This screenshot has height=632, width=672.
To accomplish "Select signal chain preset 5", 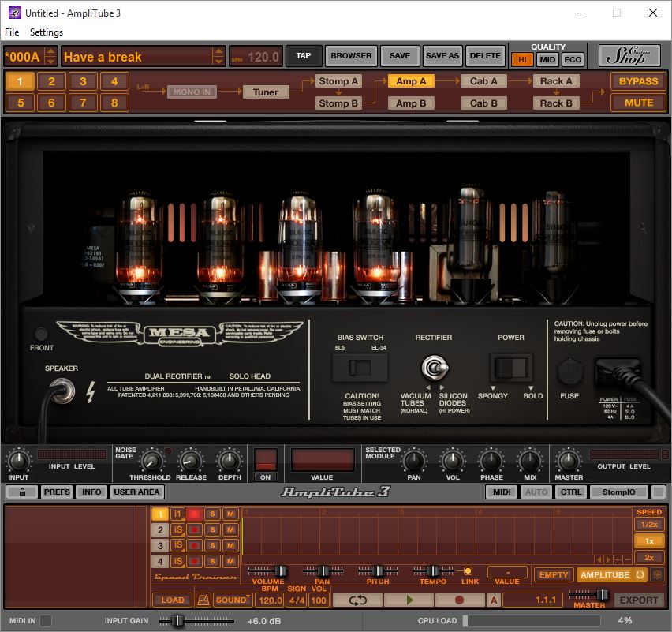I will [x=21, y=103].
